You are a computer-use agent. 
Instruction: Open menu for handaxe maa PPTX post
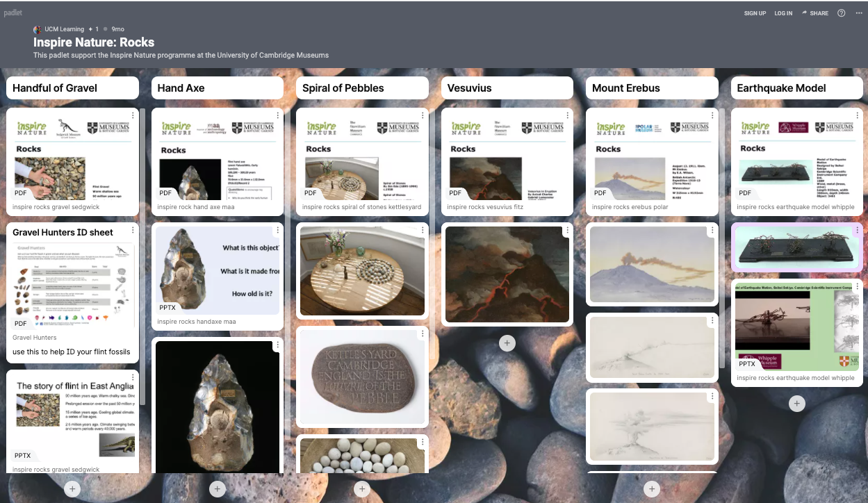click(277, 230)
